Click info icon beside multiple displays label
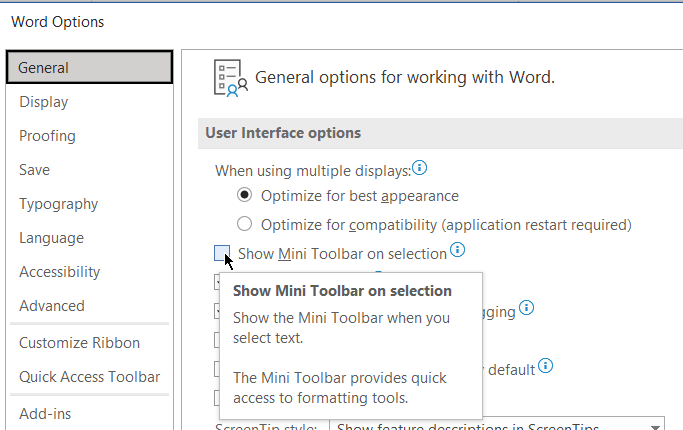The height and width of the screenshot is (430, 683). pyautogui.click(x=420, y=168)
